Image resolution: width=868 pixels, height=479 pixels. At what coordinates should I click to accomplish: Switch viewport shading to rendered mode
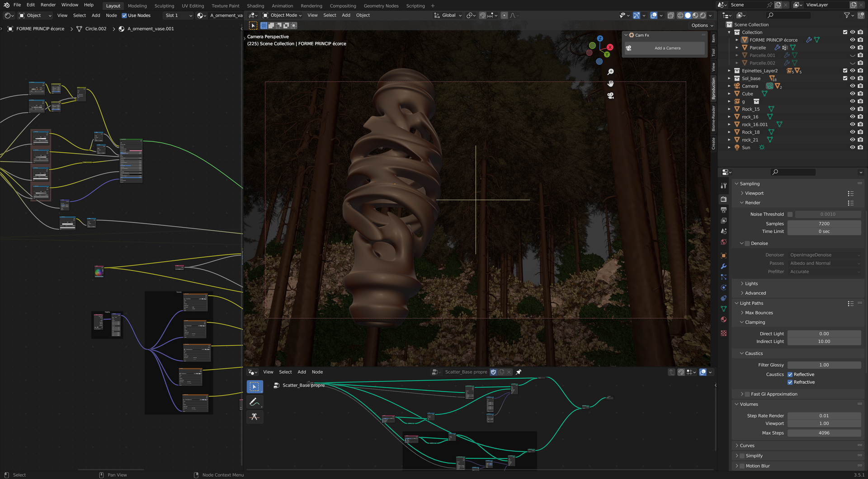pos(703,15)
